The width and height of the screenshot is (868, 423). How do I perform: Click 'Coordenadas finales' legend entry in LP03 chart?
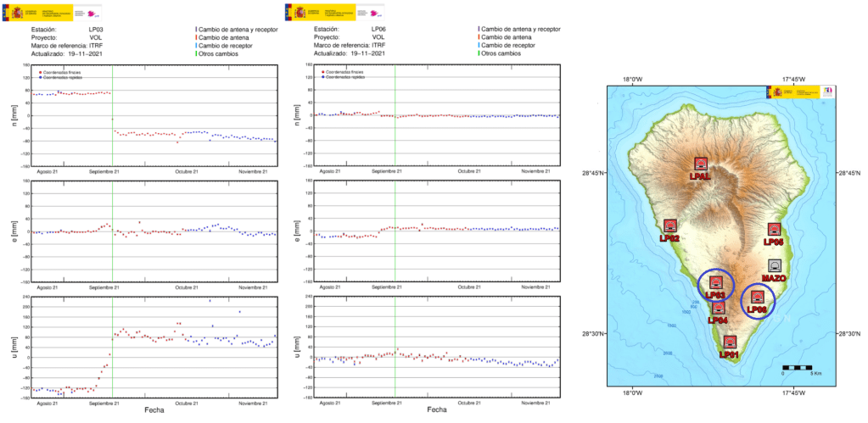click(60, 73)
